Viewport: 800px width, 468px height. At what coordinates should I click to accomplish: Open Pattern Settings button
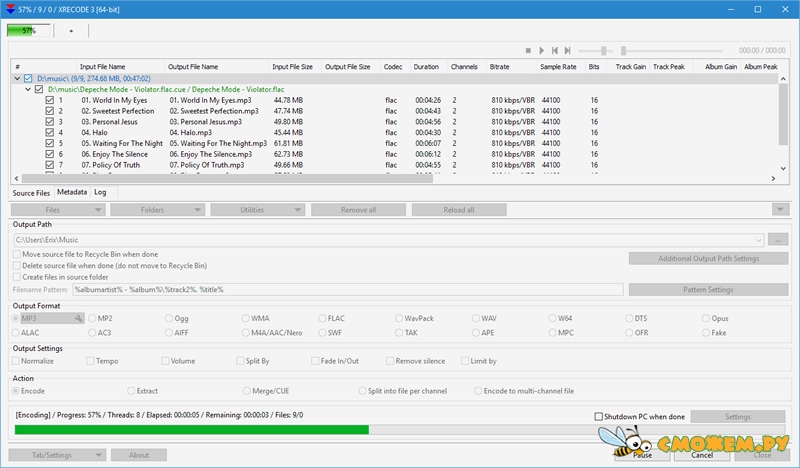(709, 289)
